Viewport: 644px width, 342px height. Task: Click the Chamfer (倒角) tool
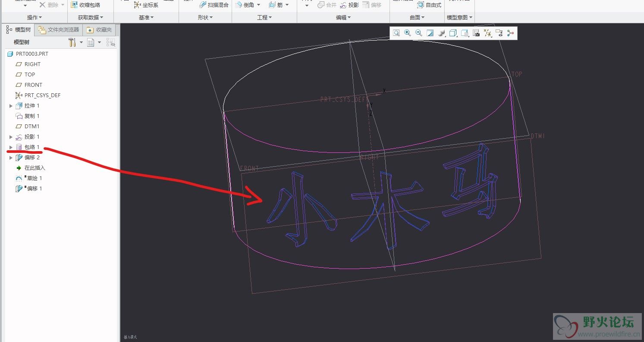pyautogui.click(x=245, y=5)
